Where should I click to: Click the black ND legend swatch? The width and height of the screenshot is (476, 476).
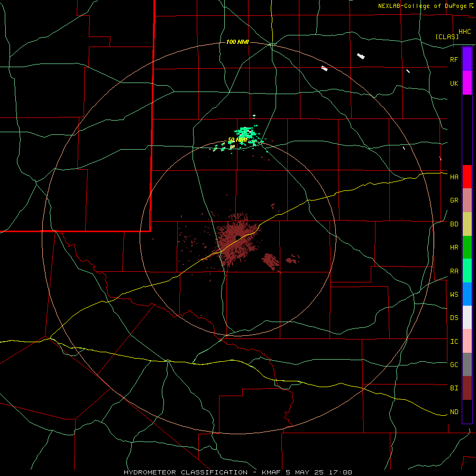pyautogui.click(x=467, y=411)
